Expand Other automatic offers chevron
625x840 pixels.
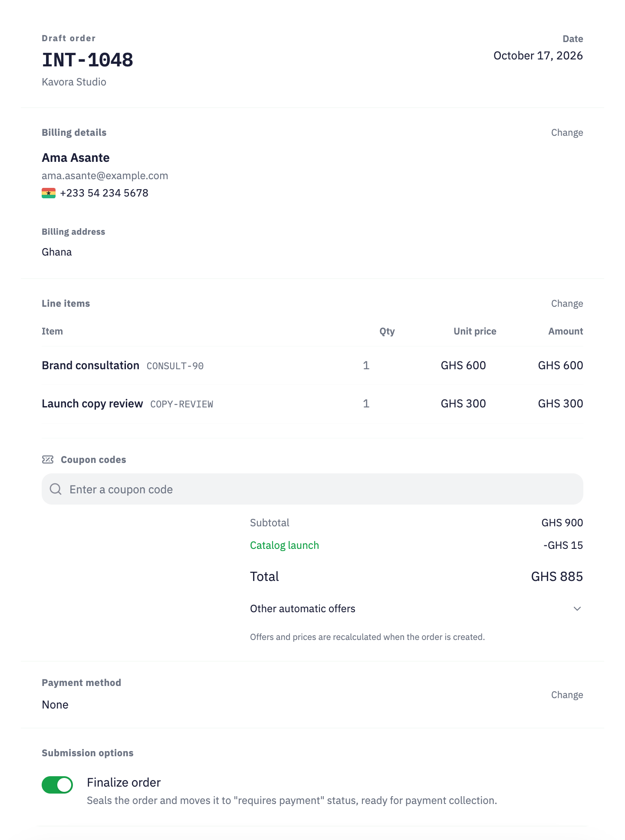pyautogui.click(x=577, y=609)
